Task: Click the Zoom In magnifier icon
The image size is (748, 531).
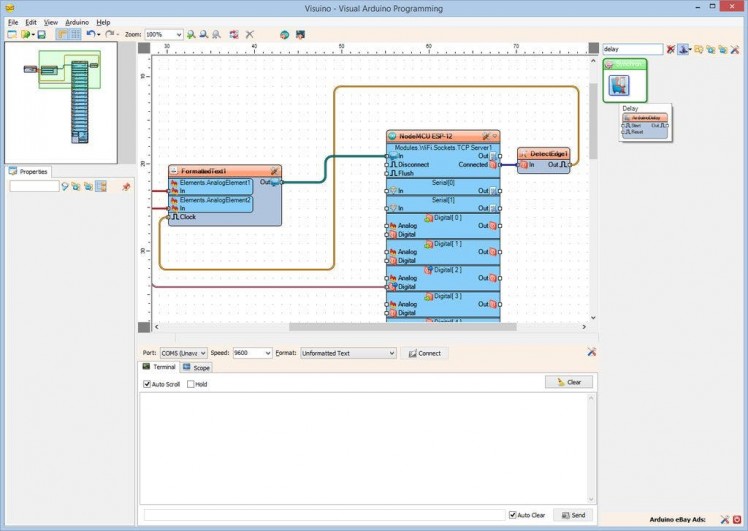Action: pos(192,34)
